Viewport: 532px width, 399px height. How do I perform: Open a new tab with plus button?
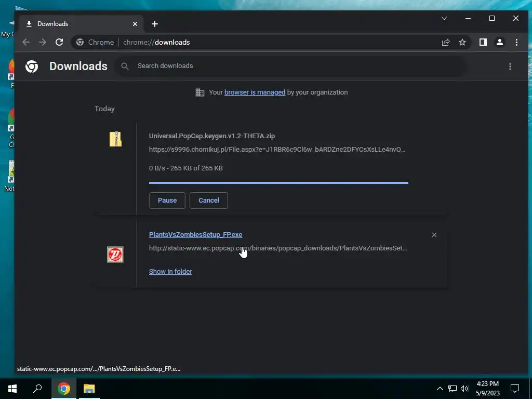tap(155, 24)
